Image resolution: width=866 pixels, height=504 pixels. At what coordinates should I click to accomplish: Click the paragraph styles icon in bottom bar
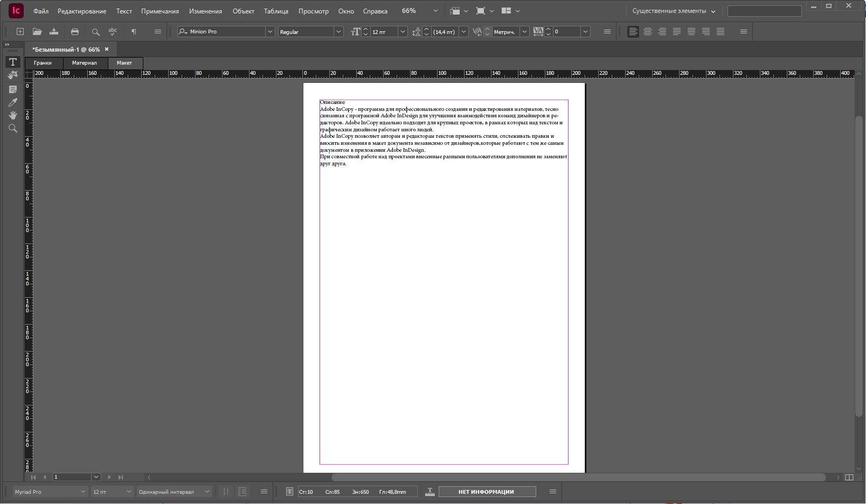[x=243, y=492]
